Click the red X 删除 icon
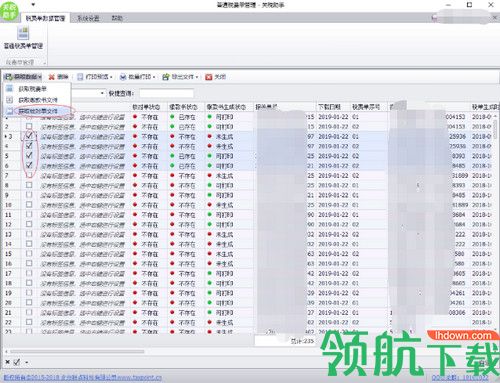Image resolution: width=500 pixels, height=383 pixels. (52, 77)
